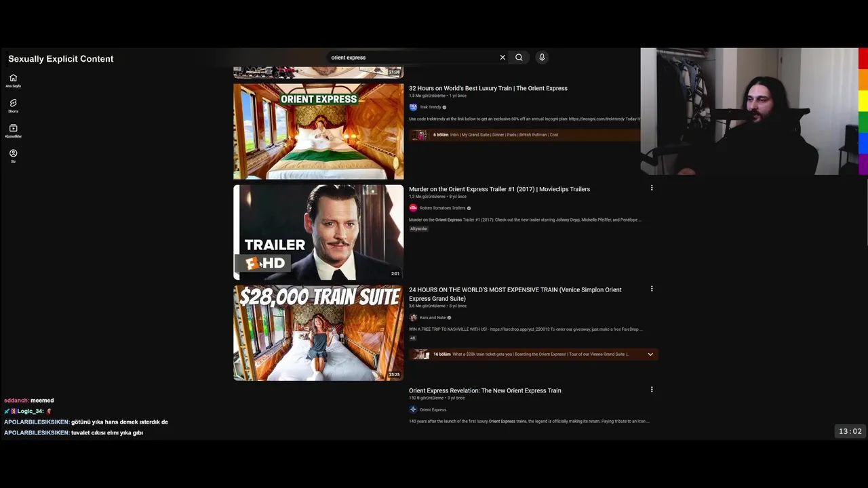Open the partially visible 21:28 video thumbnail

[x=318, y=73]
